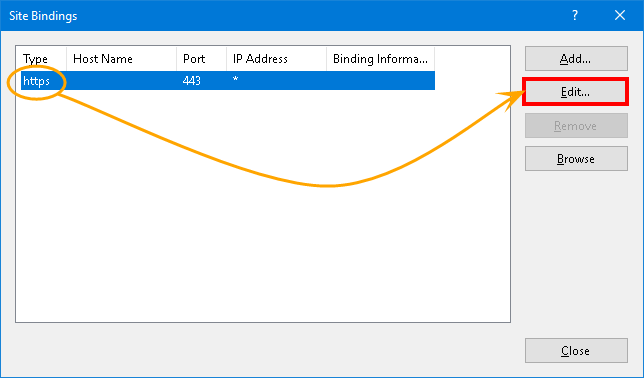The image size is (644, 378).
Task: Click the Close button
Action: pos(576,350)
